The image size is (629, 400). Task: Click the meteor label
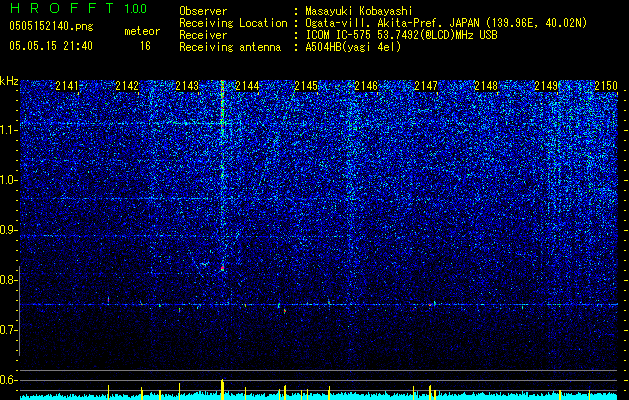(x=142, y=31)
